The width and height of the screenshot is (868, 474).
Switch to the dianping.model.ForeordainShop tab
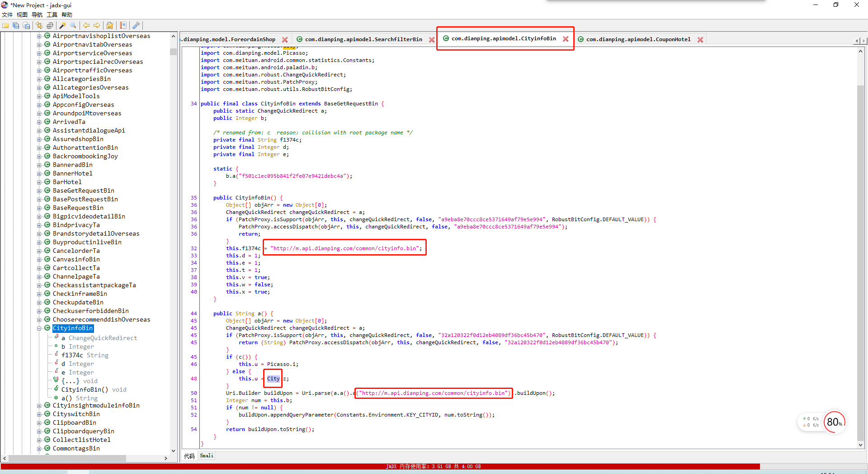click(228, 39)
